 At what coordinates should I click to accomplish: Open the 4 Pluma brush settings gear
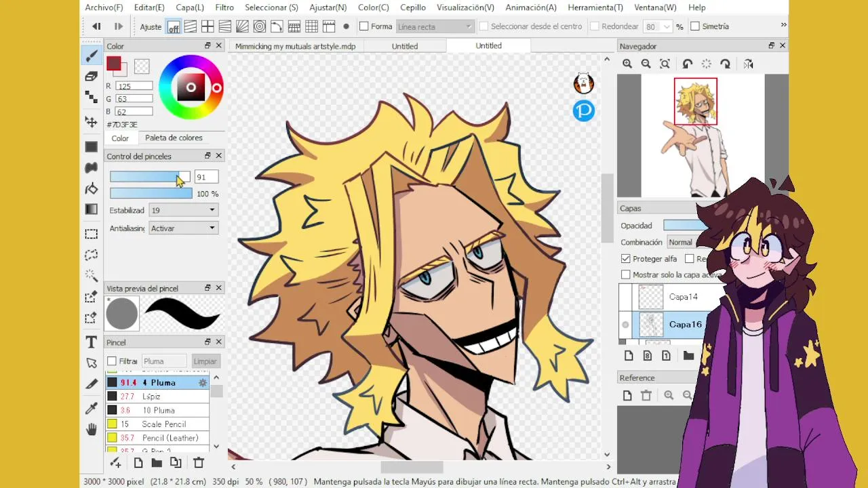pyautogui.click(x=202, y=383)
